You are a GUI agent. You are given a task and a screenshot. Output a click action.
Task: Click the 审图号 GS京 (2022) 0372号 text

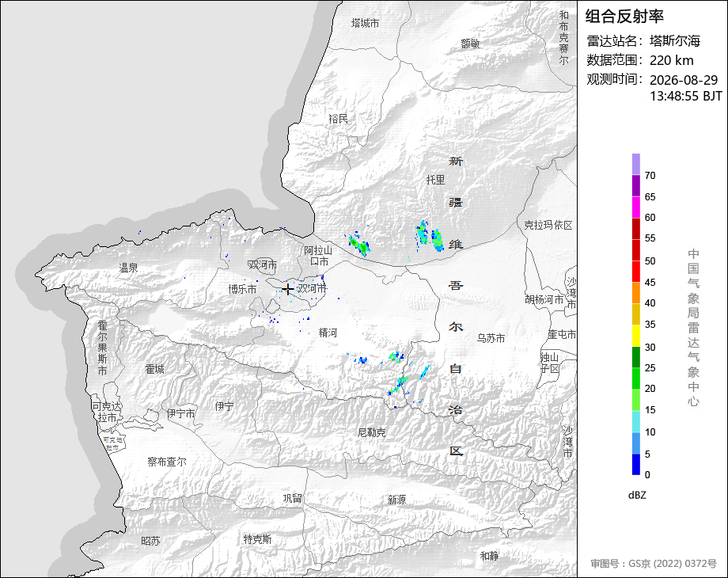click(654, 564)
